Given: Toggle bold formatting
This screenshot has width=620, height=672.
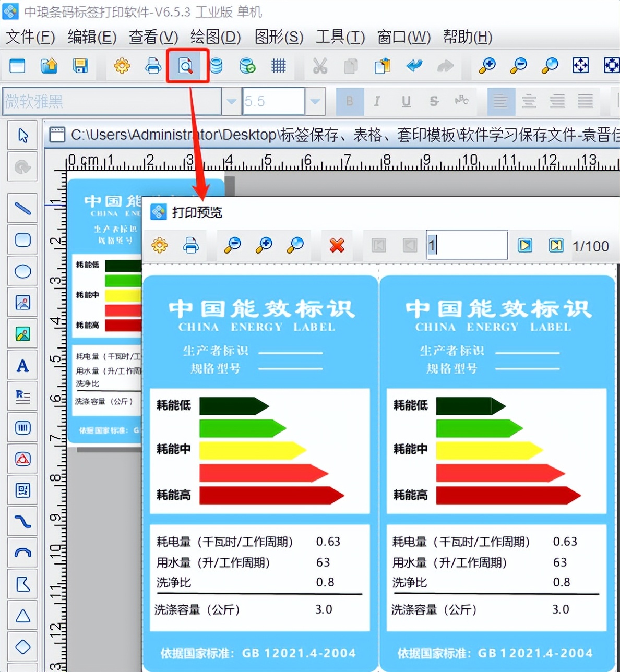Looking at the screenshot, I should point(350,101).
